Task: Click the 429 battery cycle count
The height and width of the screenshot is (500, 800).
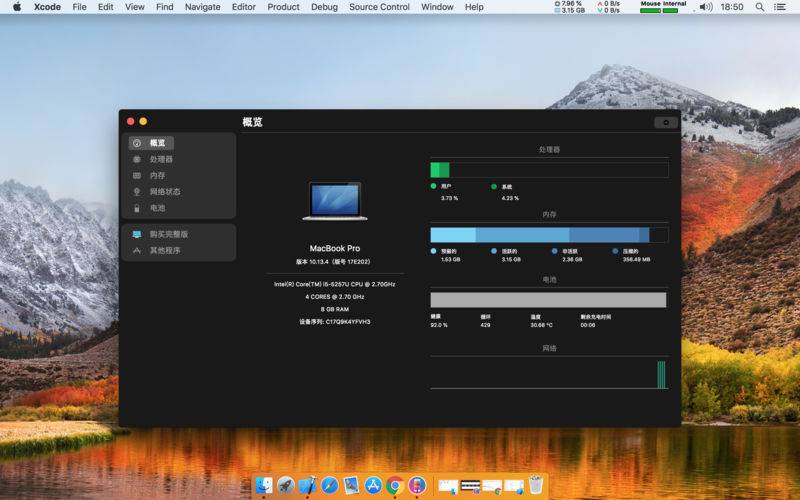Action: [485, 325]
